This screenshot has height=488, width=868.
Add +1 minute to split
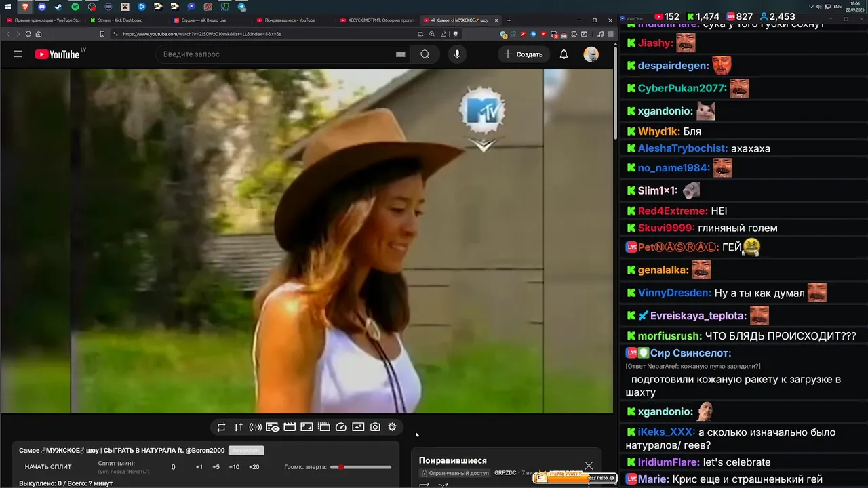pos(199,467)
